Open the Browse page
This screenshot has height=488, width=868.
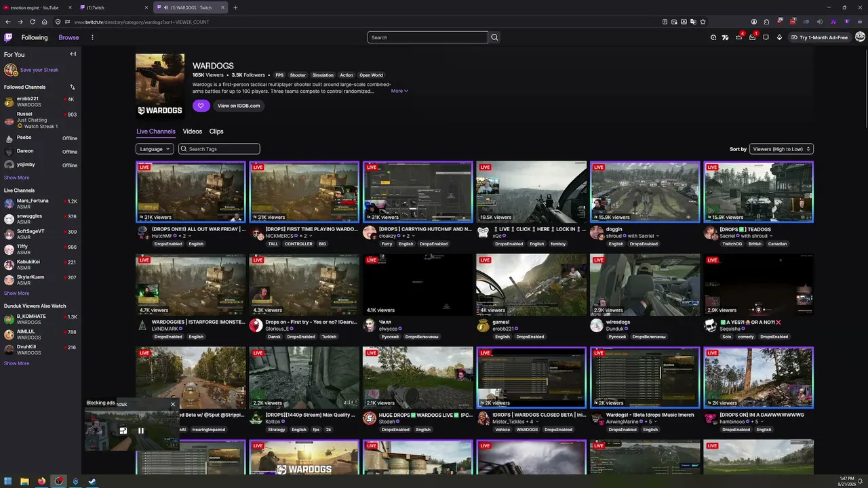pos(68,37)
